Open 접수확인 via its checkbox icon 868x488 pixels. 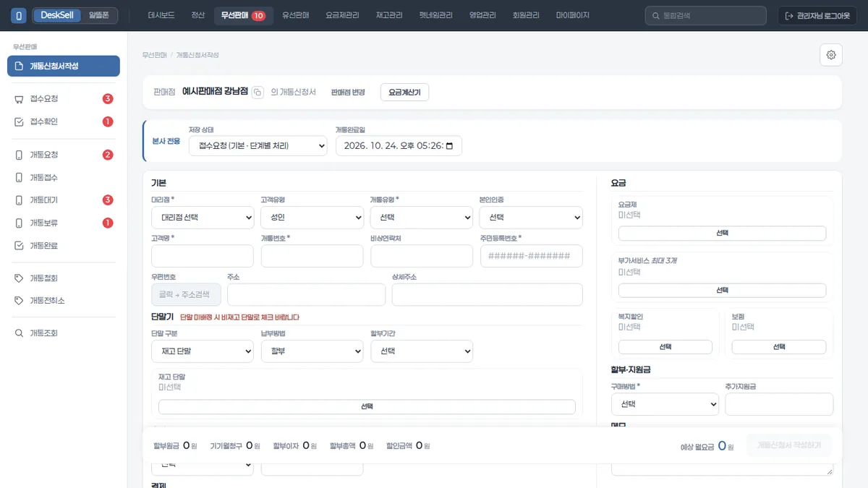(x=20, y=121)
